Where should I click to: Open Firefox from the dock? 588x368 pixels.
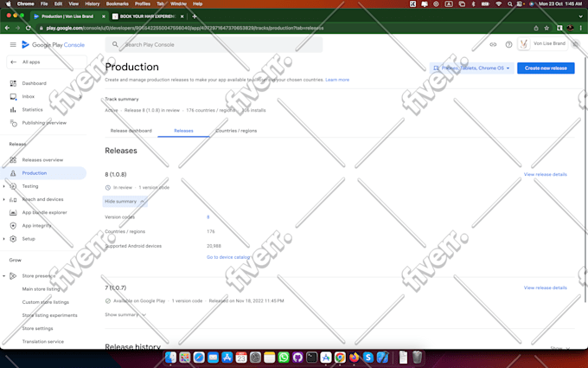(354, 357)
